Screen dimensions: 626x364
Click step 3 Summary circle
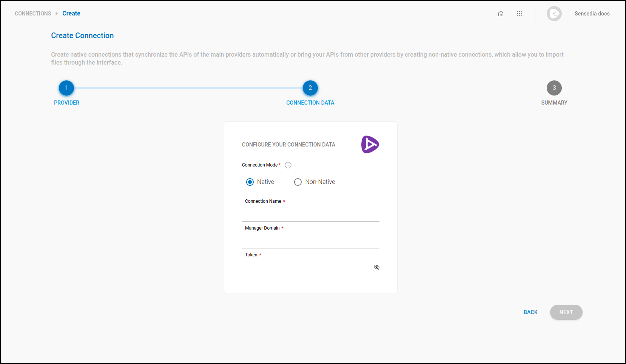(x=554, y=88)
